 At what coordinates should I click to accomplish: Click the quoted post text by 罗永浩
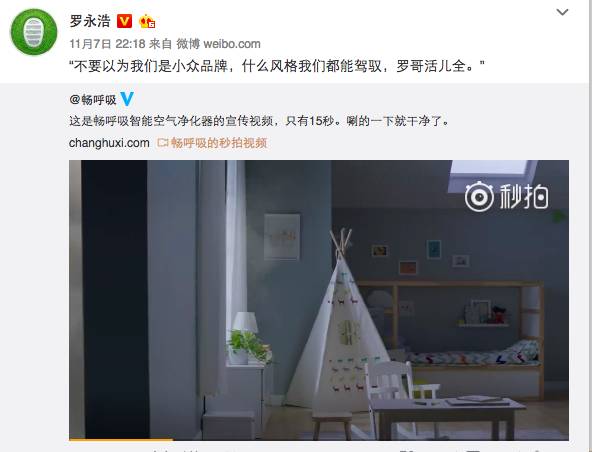(x=277, y=66)
